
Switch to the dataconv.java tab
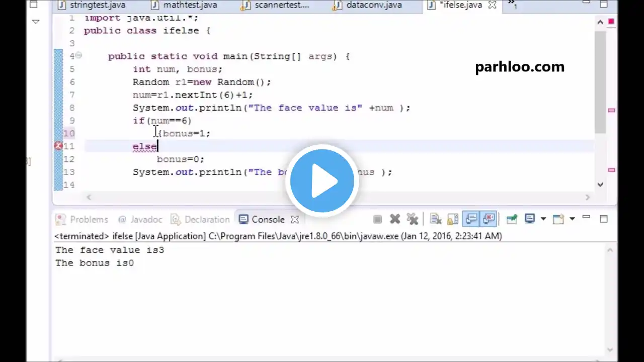(368, 5)
